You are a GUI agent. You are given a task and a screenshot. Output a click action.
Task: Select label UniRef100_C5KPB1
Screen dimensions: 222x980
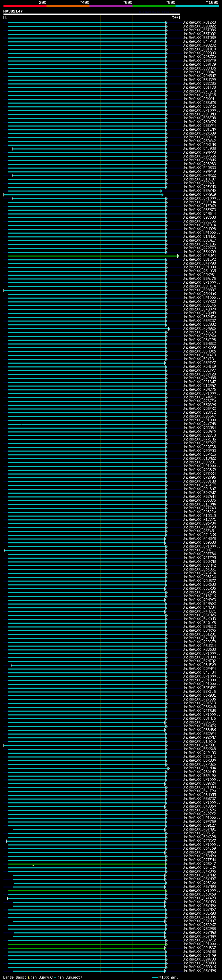click(199, 275)
